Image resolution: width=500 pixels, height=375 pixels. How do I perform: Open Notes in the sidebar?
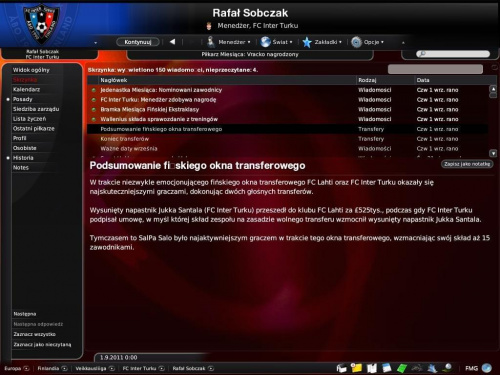(x=21, y=168)
